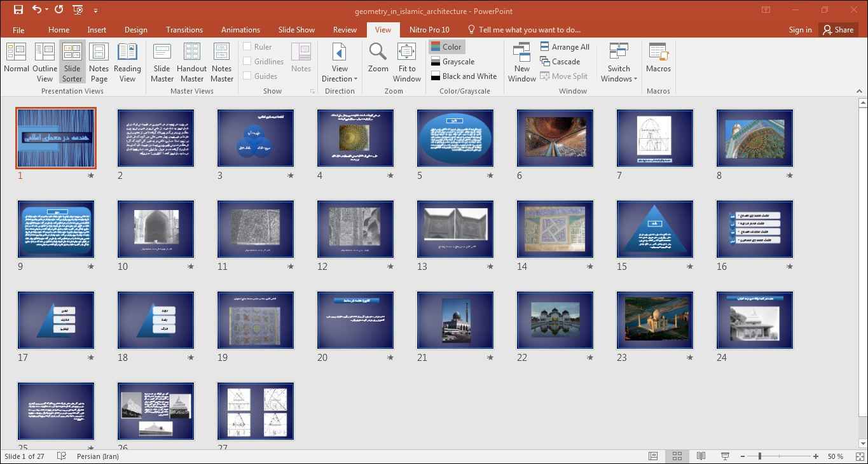Open Outline View
The height and width of the screenshot is (464, 868).
[45, 61]
